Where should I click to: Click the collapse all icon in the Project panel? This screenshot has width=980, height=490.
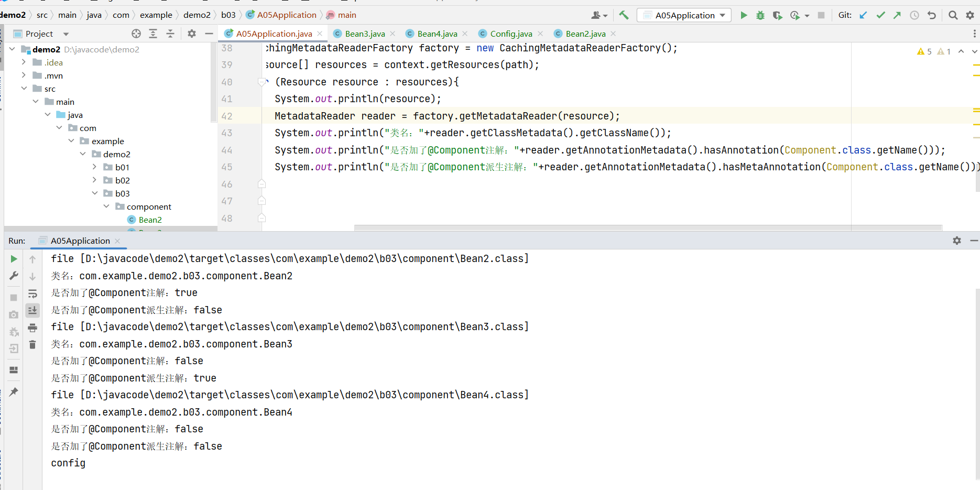[170, 34]
